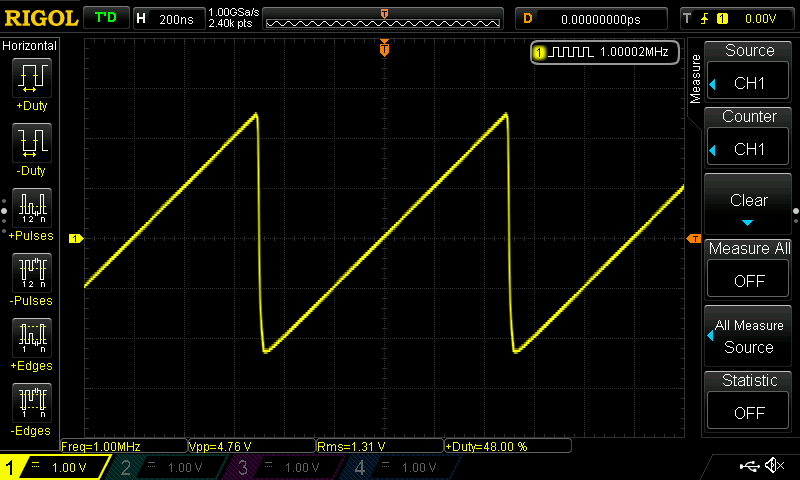The width and height of the screenshot is (800, 480).
Task: Select the -Duty measurement icon
Action: (x=31, y=145)
